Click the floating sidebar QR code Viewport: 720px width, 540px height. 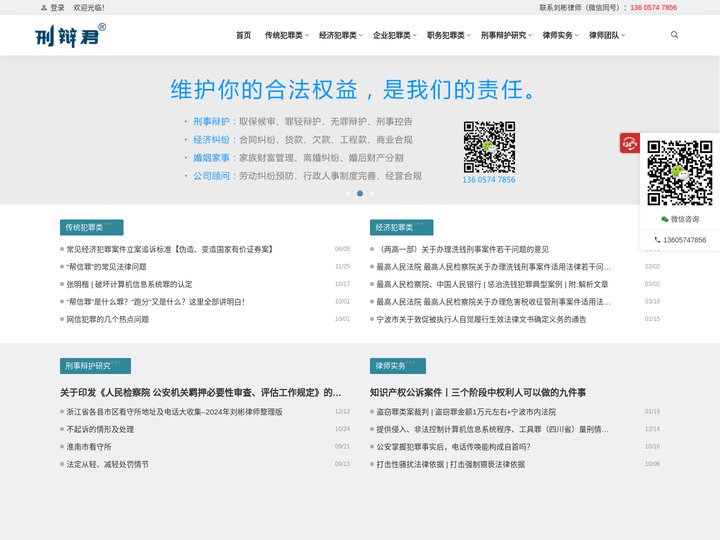[680, 173]
